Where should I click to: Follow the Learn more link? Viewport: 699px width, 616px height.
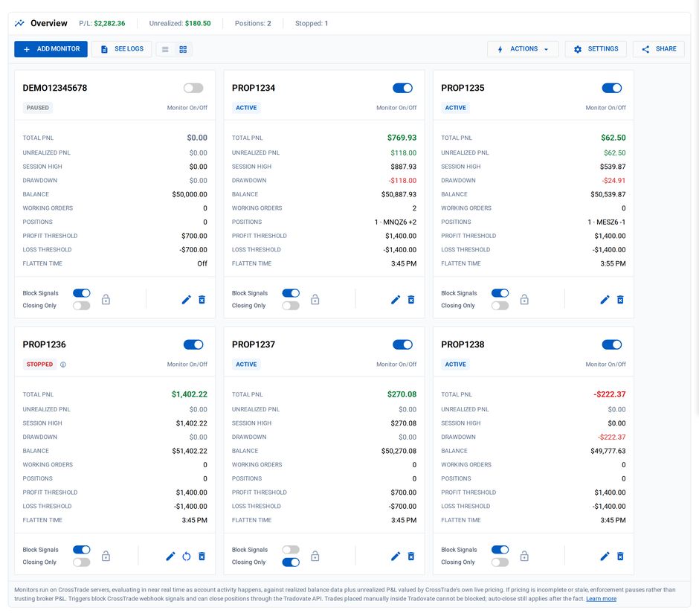601,599
